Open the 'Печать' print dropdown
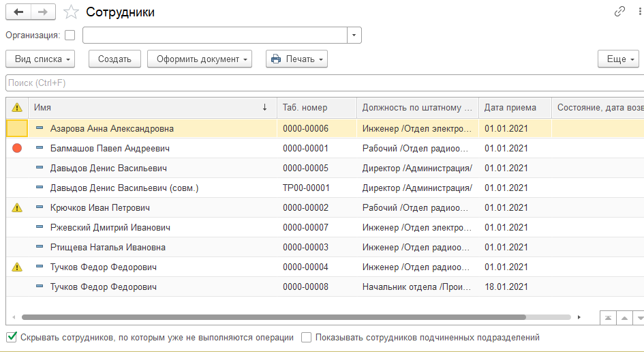644x352 pixels. pyautogui.click(x=296, y=59)
